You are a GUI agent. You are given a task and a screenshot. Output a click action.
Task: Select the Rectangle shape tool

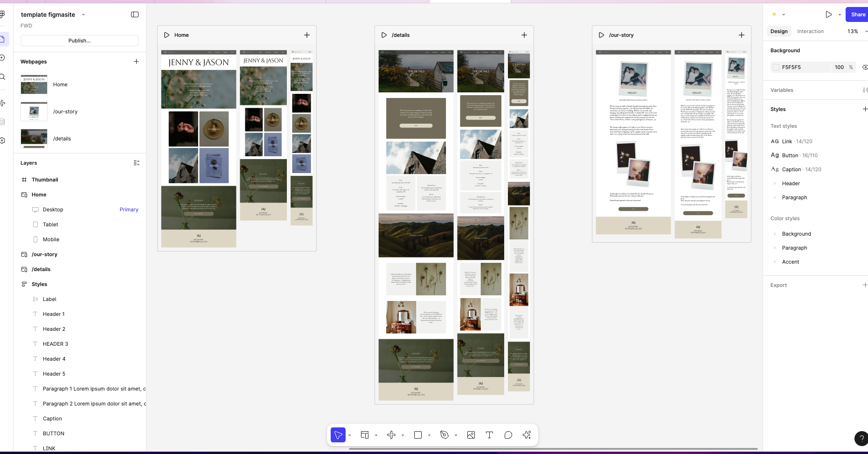coord(418,435)
